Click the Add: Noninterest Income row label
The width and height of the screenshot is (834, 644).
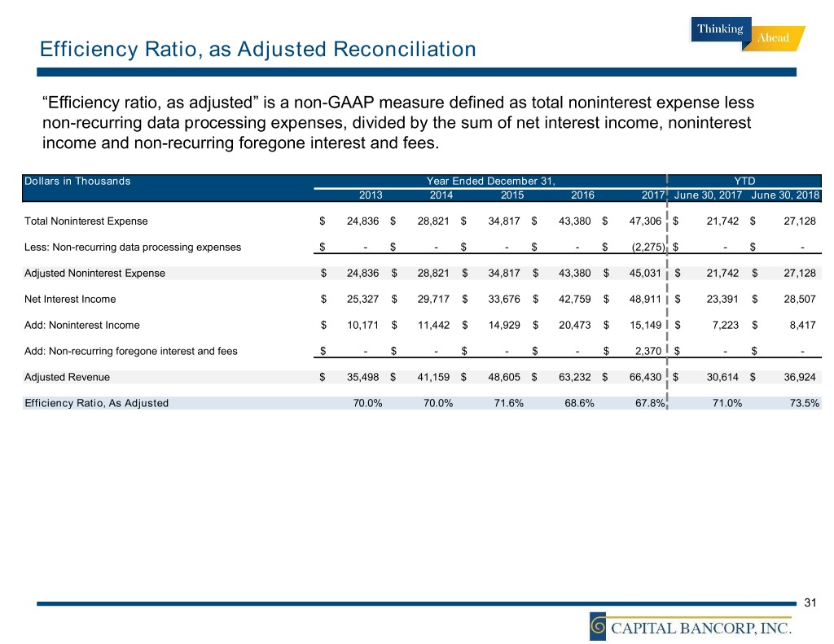81,325
